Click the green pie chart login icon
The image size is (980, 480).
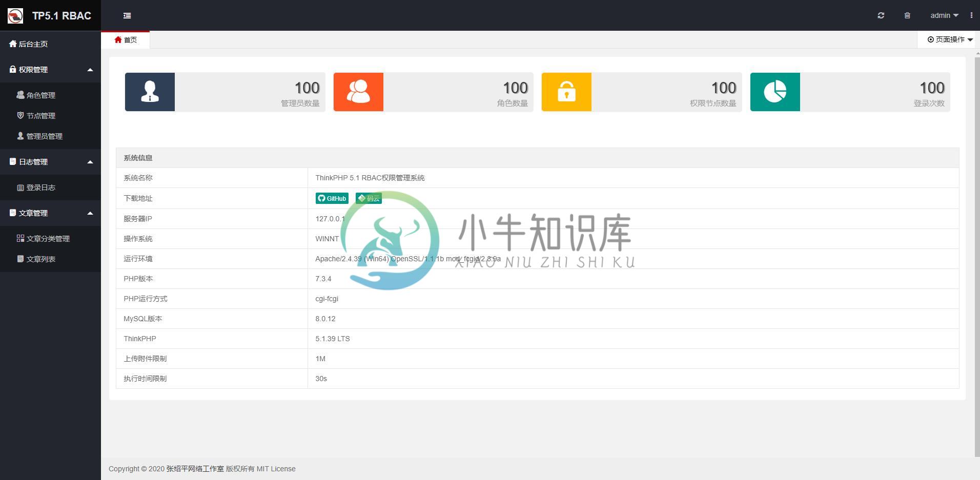coord(775,92)
